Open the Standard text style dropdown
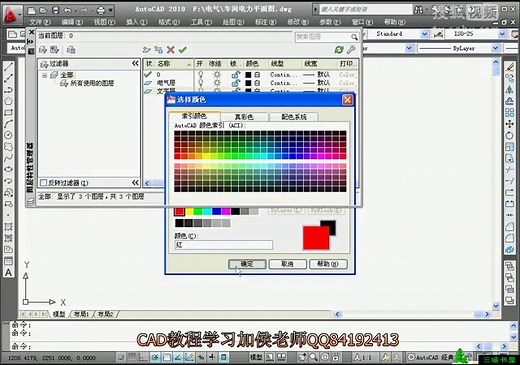 click(x=424, y=34)
